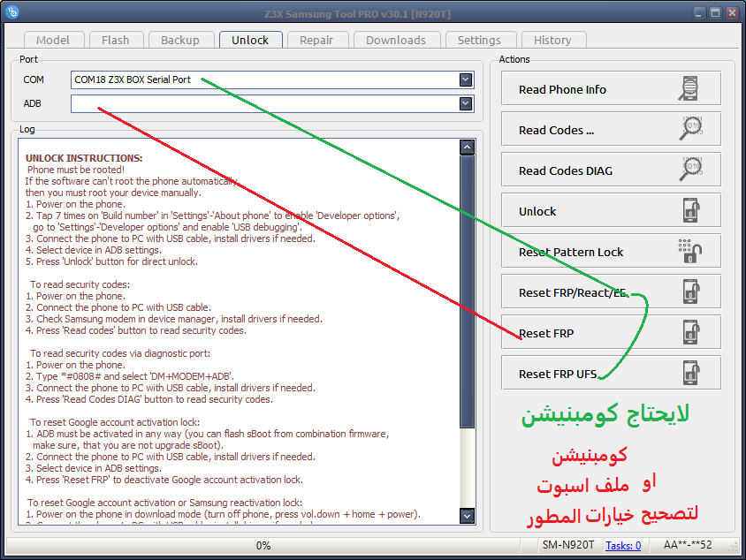Click the 'To read security codes:' log line
Image resolution: width=746 pixels, height=560 pixels.
(x=80, y=284)
